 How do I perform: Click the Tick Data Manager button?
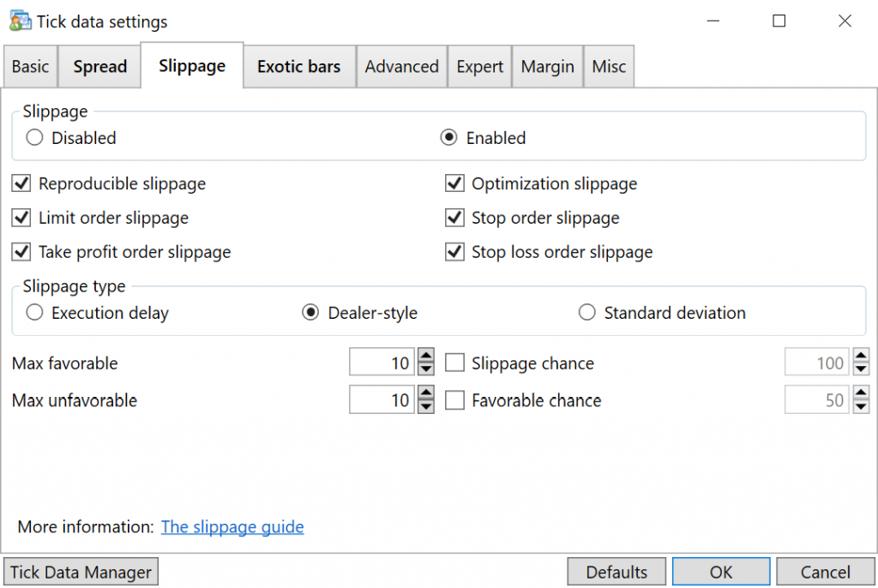click(x=80, y=571)
